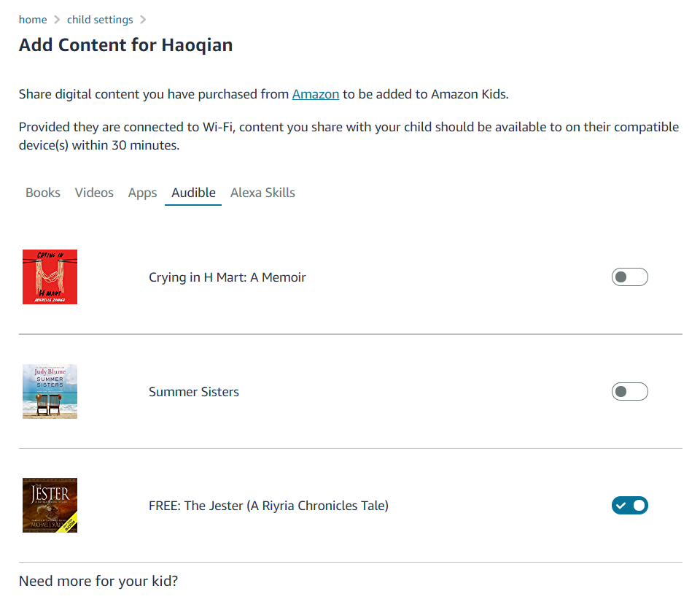Click the Need more for your kid heading
Viewport: 700px width, 602px height.
pyautogui.click(x=98, y=582)
